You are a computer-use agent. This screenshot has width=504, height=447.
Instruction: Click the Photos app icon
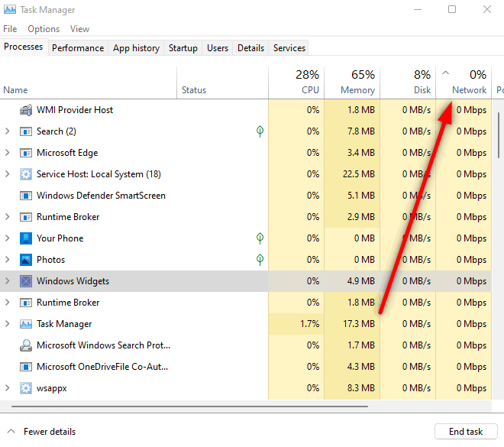pos(26,260)
